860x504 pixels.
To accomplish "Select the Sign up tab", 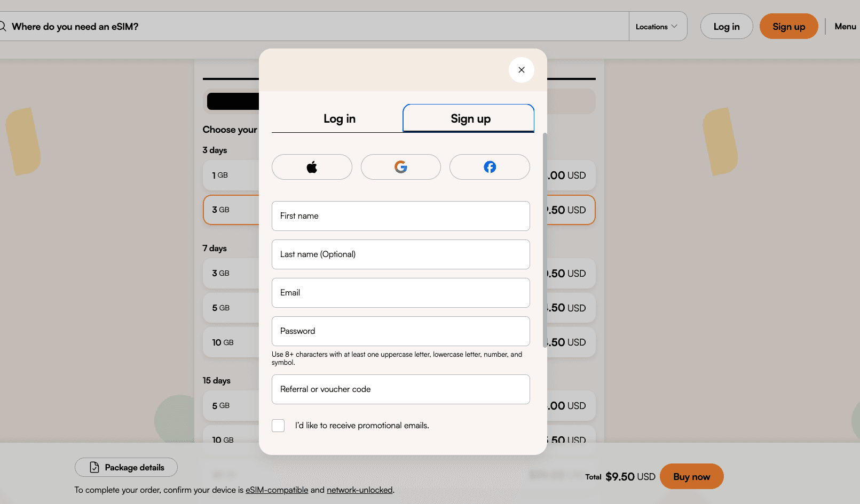I will [x=470, y=118].
